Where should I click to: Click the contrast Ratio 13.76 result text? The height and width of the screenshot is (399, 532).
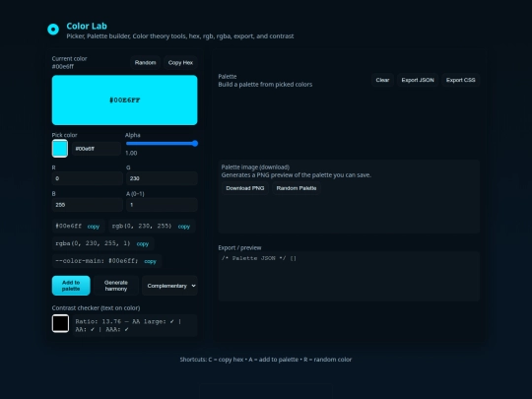128,325
